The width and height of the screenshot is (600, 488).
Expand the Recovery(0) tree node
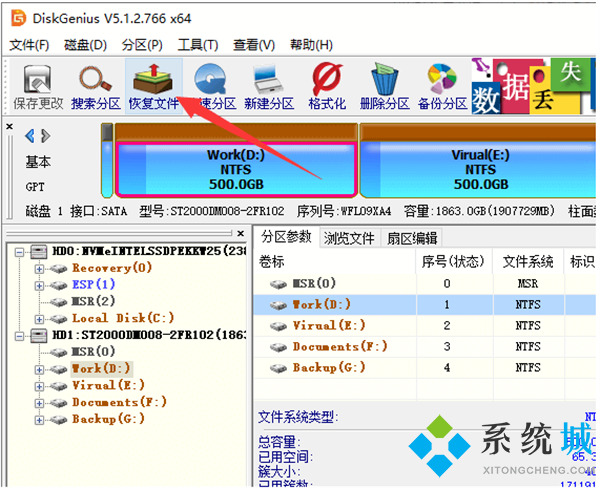(40, 268)
